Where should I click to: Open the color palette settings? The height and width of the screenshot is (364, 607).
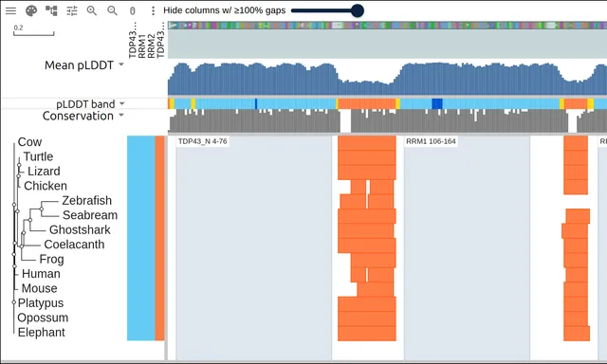tap(31, 10)
